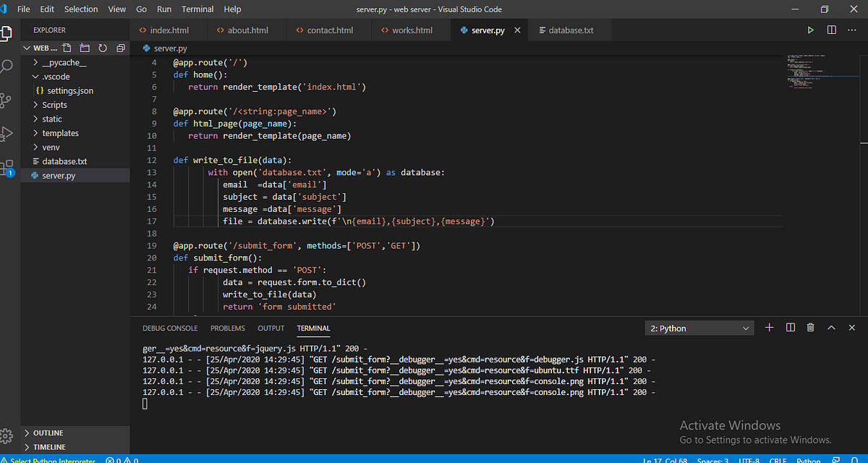
Task: Open the Go menu
Action: tap(141, 9)
